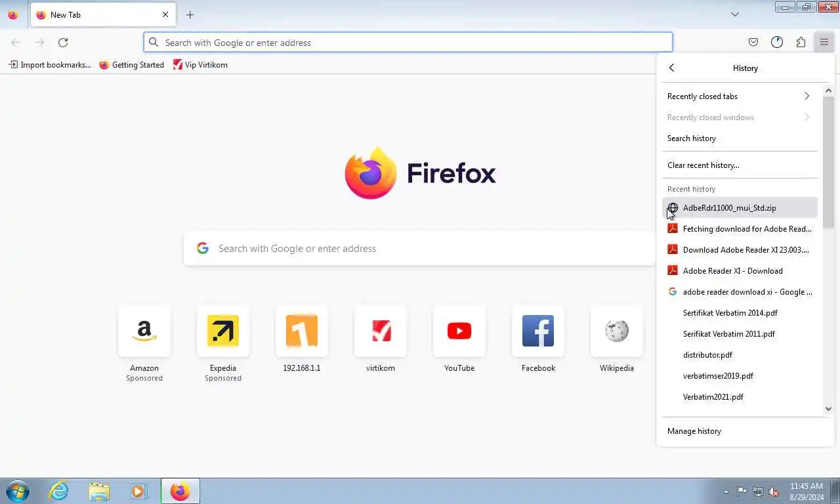Viewport: 840px width, 504px height.
Task: Open Verbatim2021.pdf history entry
Action: (740, 397)
